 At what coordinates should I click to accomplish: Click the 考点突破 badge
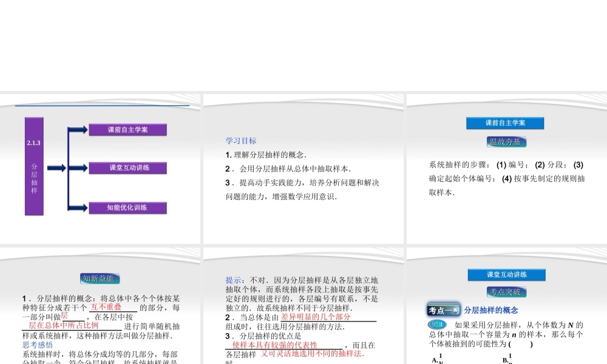[506, 292]
